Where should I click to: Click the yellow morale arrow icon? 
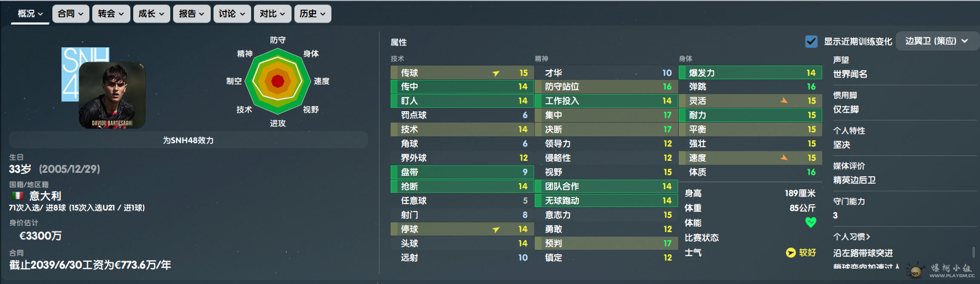(790, 253)
